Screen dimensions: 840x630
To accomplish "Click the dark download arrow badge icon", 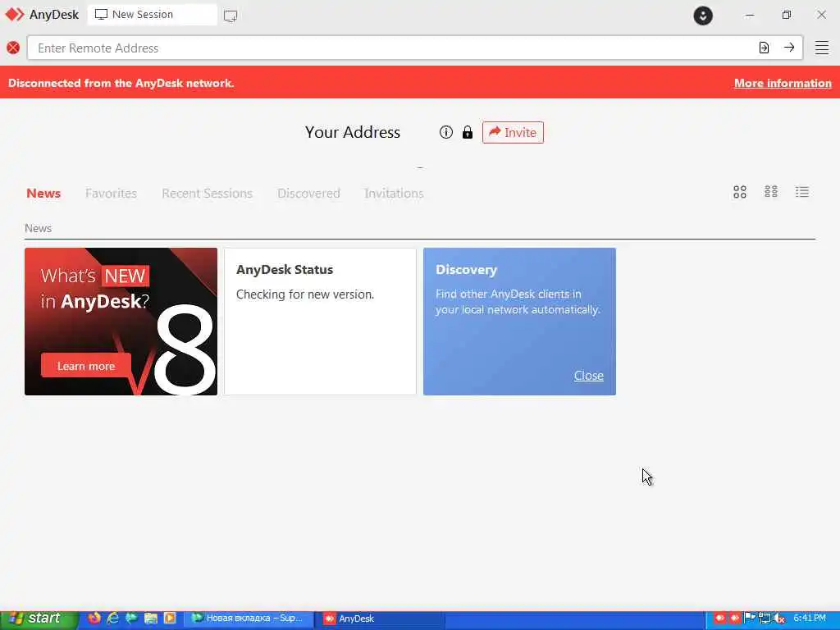I will [x=703, y=16].
